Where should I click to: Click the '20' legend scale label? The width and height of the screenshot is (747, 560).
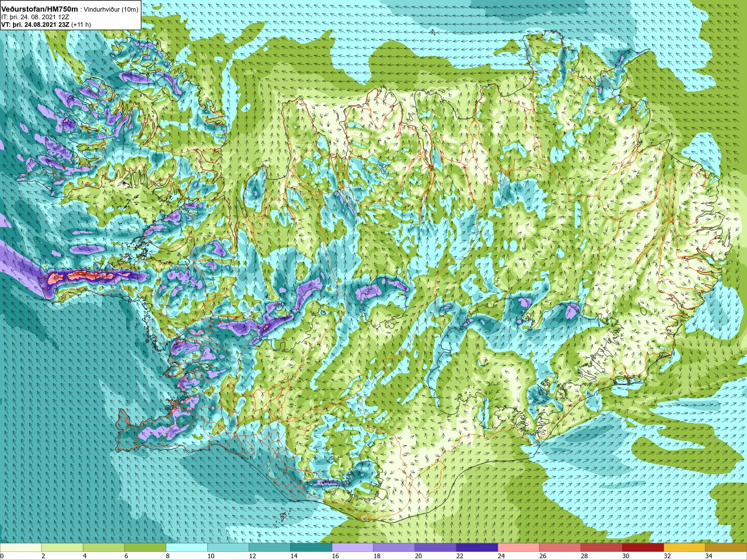click(x=418, y=556)
